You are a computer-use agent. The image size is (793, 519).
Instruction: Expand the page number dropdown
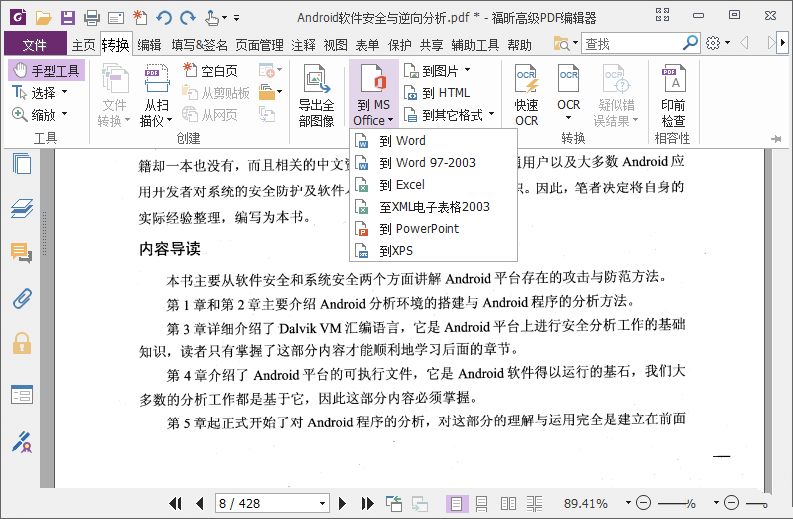322,503
